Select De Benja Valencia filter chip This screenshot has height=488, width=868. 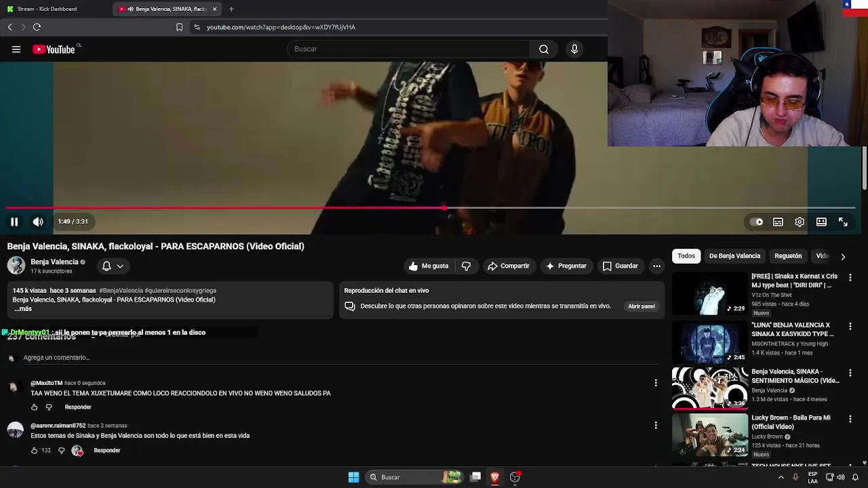(734, 256)
